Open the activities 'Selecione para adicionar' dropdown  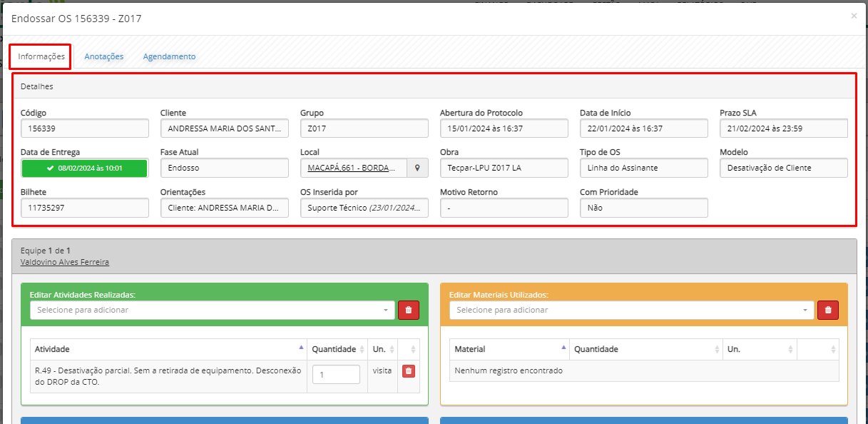coord(212,310)
